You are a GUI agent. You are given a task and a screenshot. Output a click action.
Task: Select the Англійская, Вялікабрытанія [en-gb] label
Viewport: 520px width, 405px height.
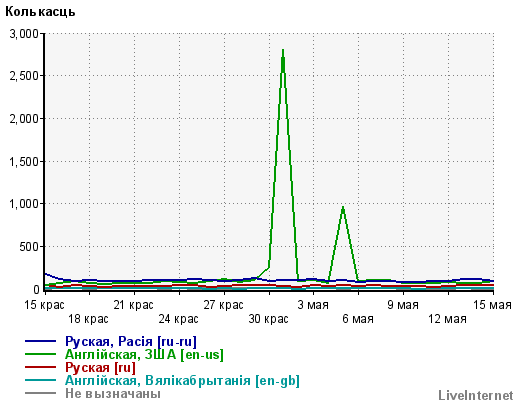pyautogui.click(x=182, y=381)
